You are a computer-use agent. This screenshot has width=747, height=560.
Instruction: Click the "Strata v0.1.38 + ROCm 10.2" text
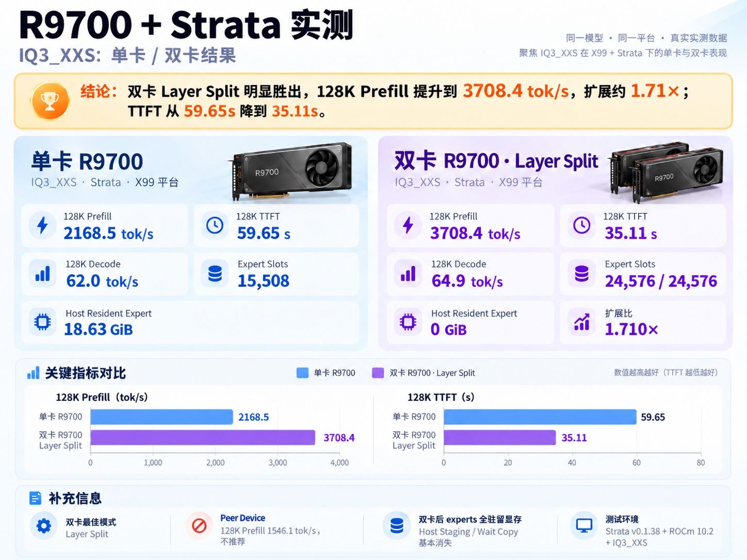click(x=659, y=531)
